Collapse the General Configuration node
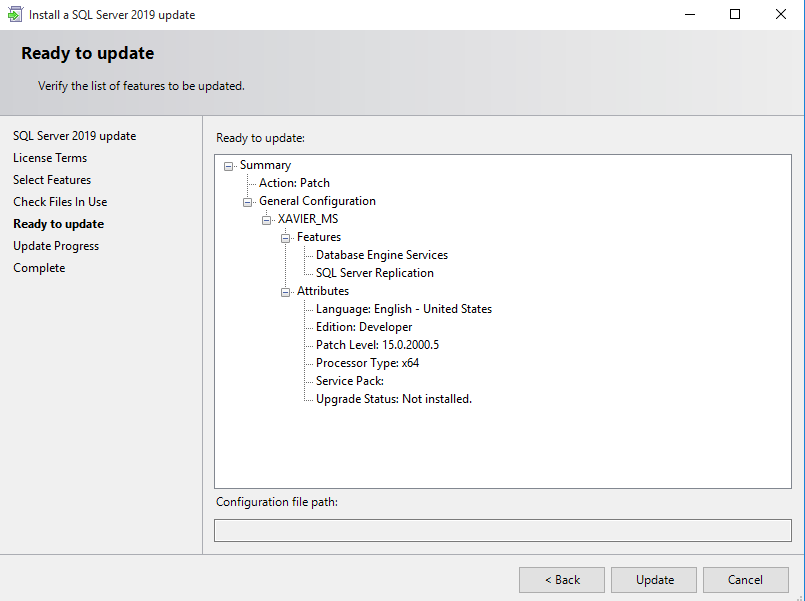 247,202
